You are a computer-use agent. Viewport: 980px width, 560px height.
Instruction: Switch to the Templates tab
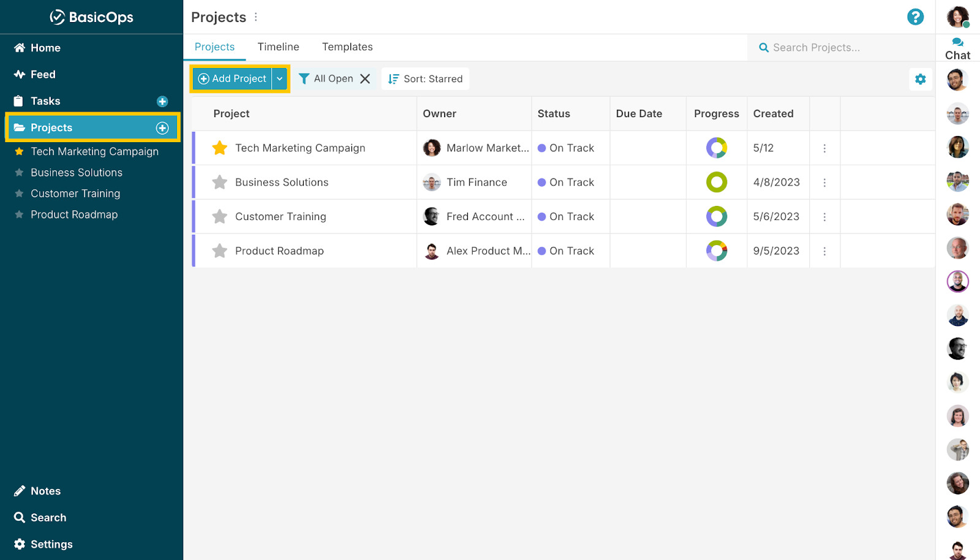(x=347, y=47)
